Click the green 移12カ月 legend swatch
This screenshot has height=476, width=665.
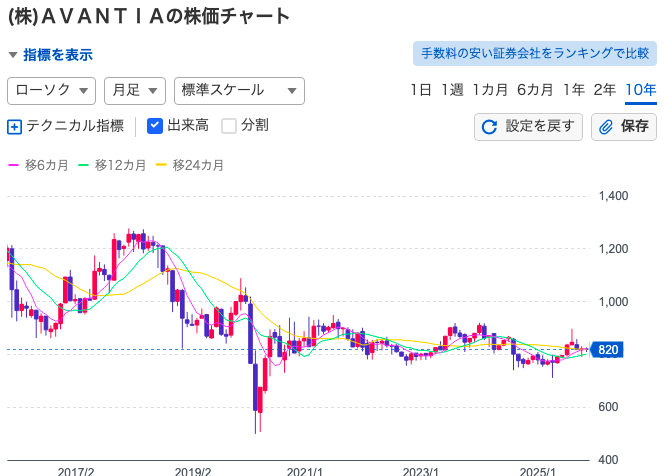85,165
